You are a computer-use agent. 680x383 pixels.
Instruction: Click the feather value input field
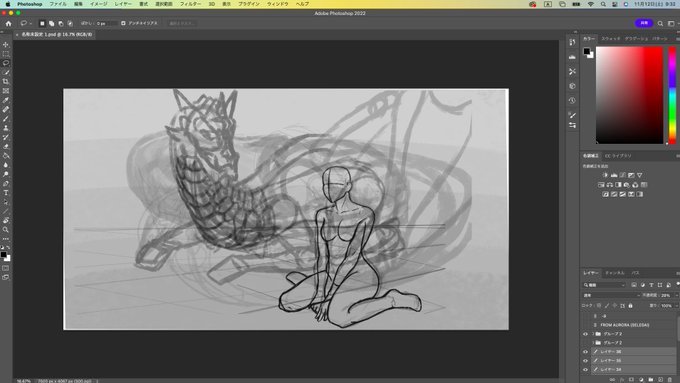(x=106, y=23)
